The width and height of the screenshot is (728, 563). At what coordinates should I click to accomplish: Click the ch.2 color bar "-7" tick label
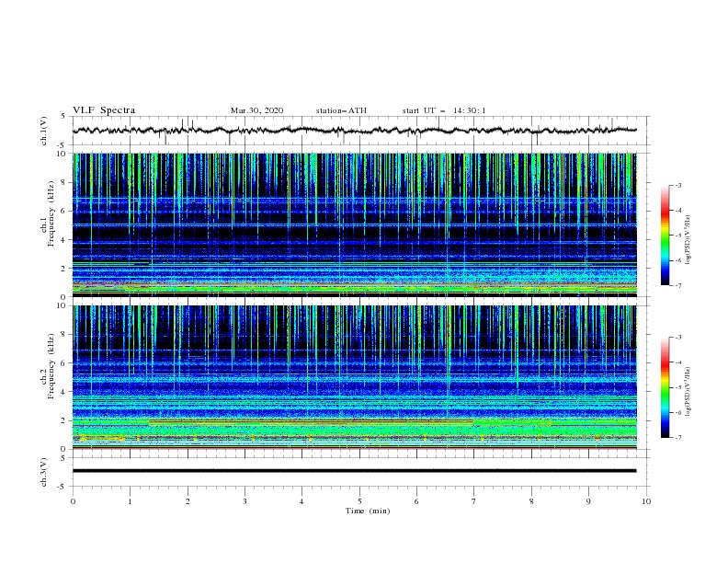678,437
